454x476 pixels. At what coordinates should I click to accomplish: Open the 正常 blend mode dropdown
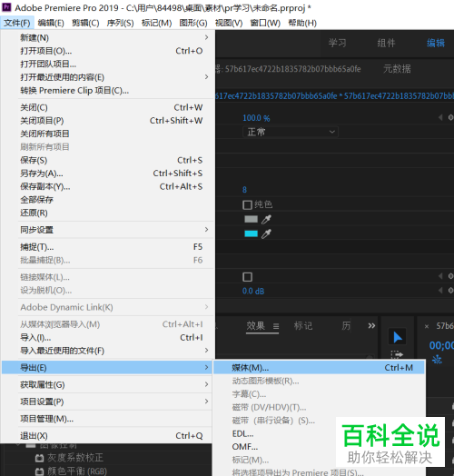coord(291,132)
